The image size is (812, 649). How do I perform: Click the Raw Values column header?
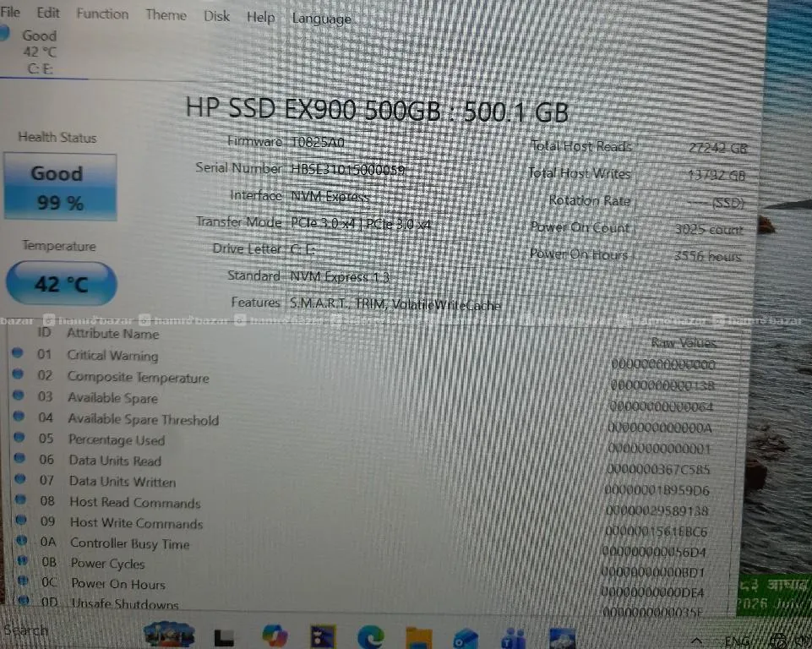pyautogui.click(x=684, y=342)
